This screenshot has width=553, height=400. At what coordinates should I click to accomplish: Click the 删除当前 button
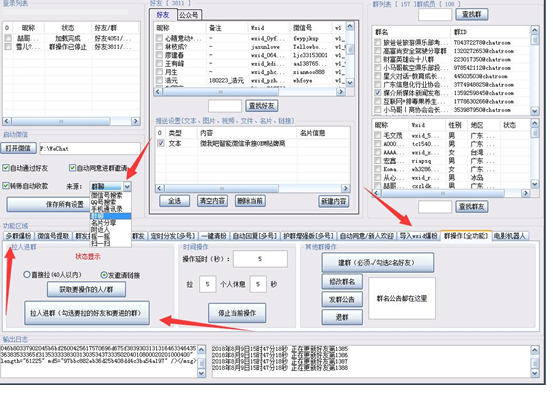pos(250,201)
